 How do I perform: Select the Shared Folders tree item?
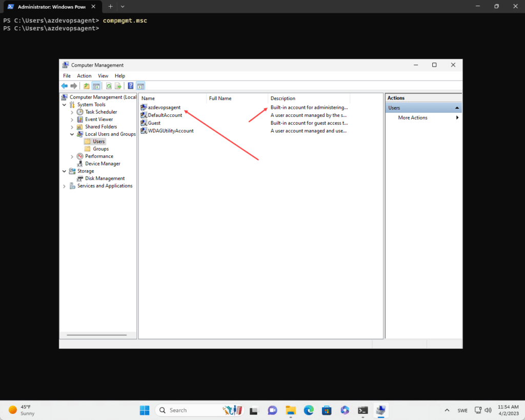101,127
